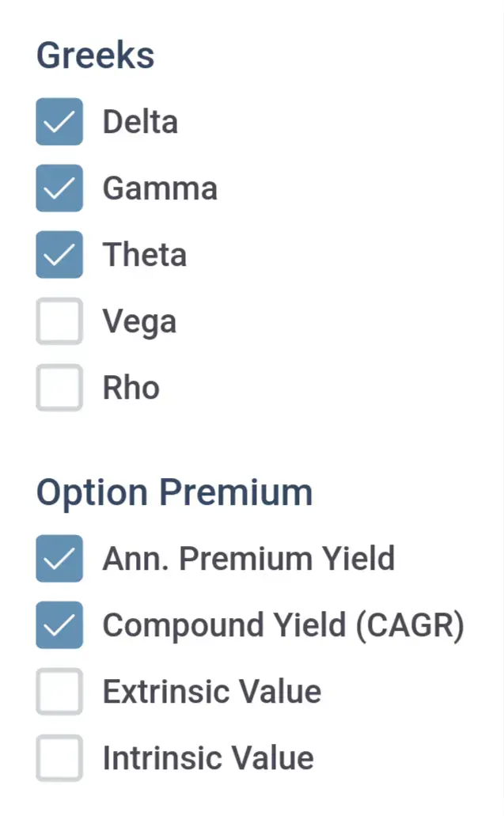The image size is (504, 816).
Task: Click the Greeks section header
Action: pyautogui.click(x=94, y=55)
